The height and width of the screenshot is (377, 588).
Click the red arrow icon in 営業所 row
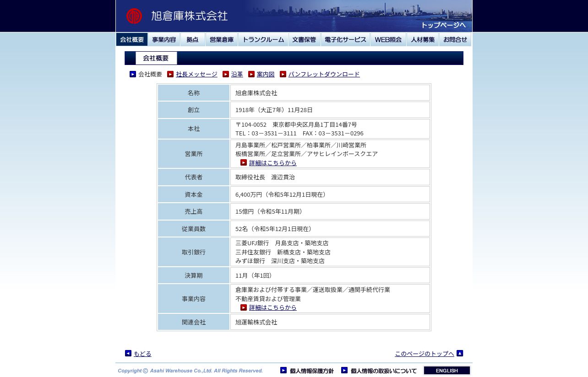click(x=244, y=162)
